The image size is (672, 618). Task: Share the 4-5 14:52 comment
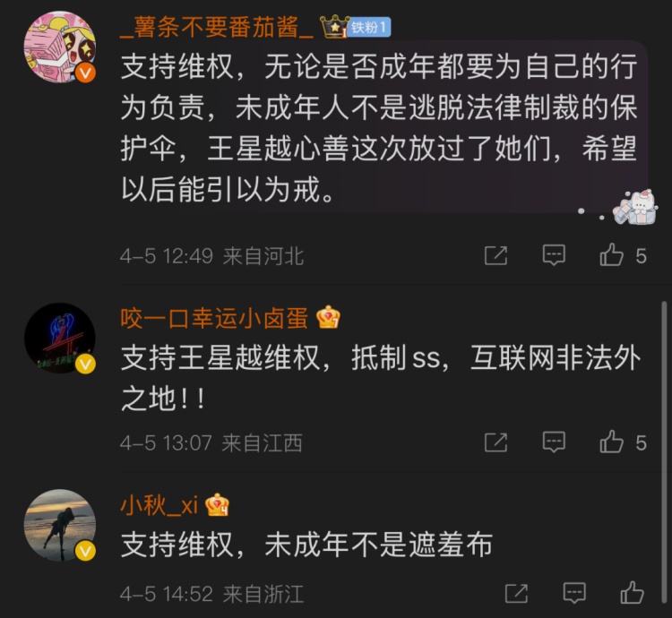[x=516, y=593]
